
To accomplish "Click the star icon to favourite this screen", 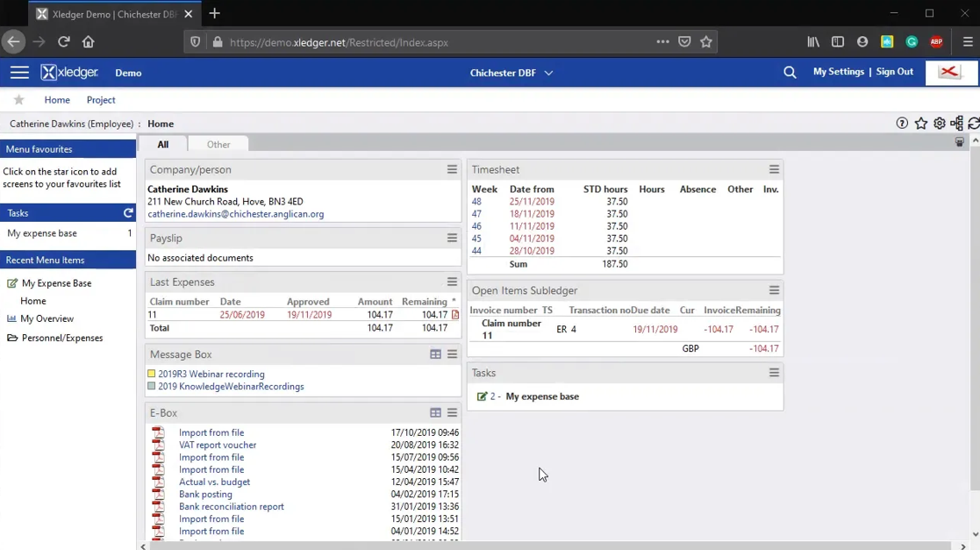I will 920,123.
